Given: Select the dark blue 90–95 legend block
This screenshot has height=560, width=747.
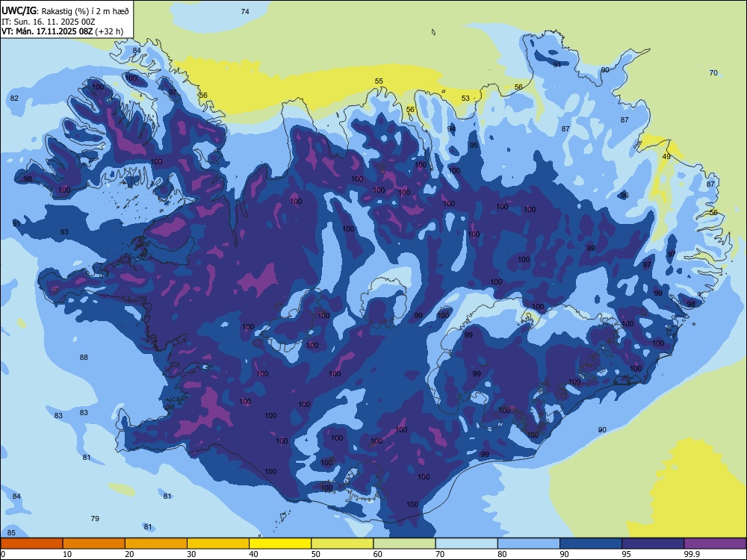Looking at the screenshot, I should pos(591,544).
